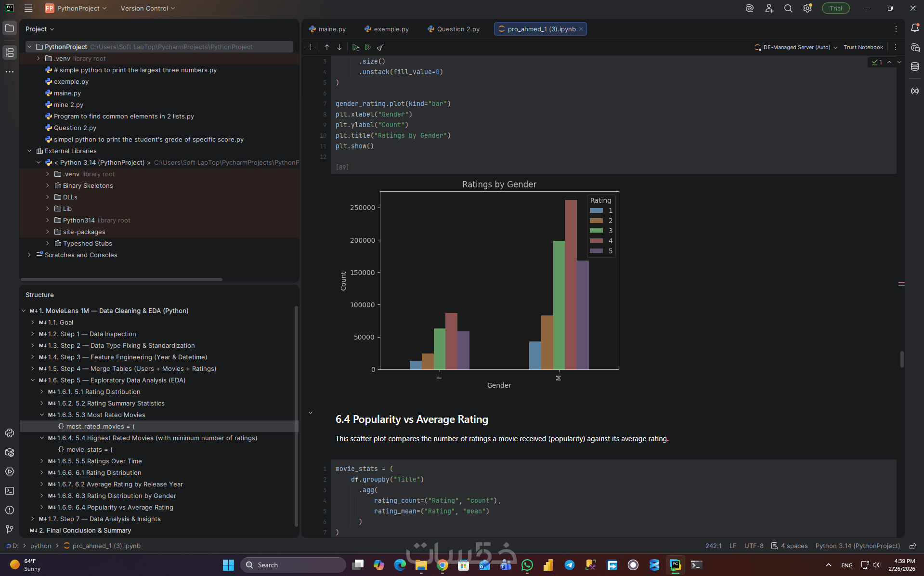Open the Project view dropdown
This screenshot has width=924, height=576.
(40, 29)
